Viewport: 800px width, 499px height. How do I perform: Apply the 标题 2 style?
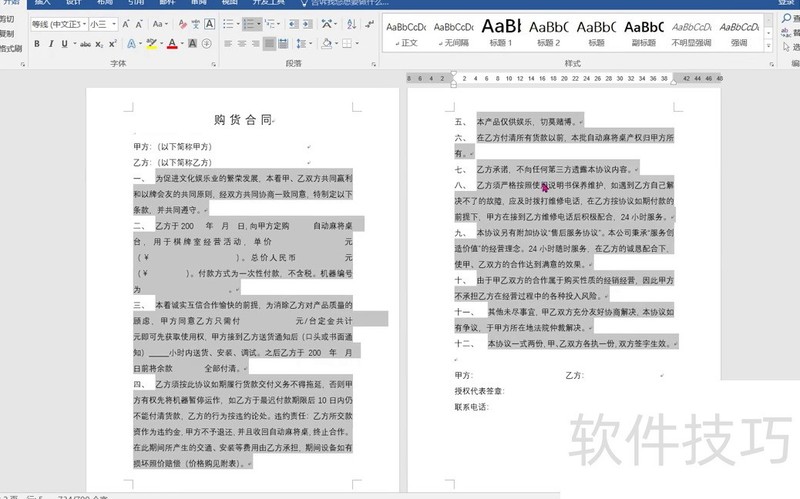(548, 33)
